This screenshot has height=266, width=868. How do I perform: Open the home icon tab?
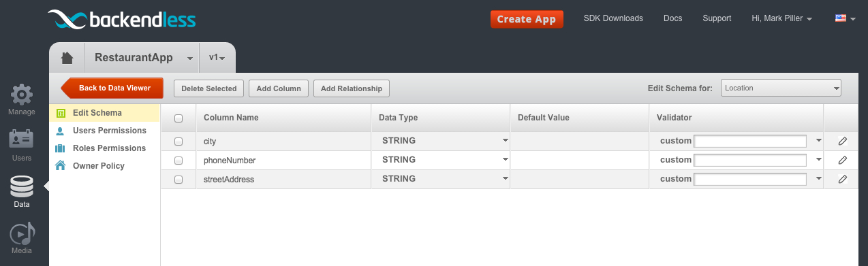pos(67,58)
